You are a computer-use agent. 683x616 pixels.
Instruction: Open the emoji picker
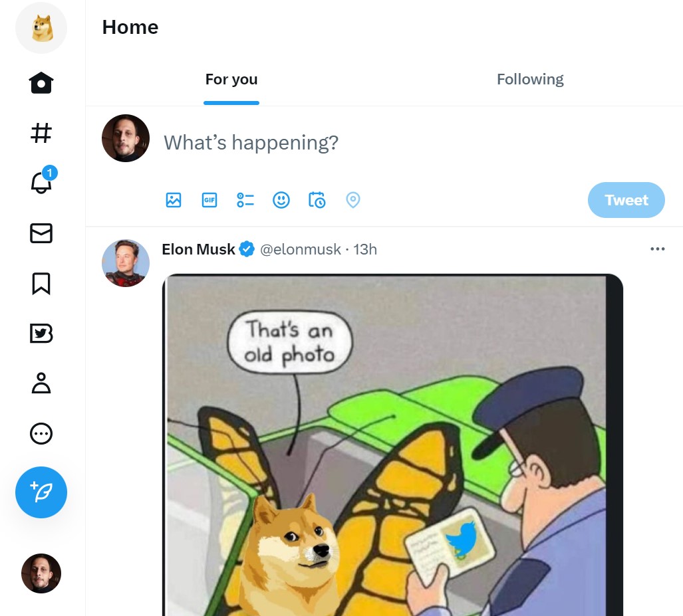pos(281,200)
